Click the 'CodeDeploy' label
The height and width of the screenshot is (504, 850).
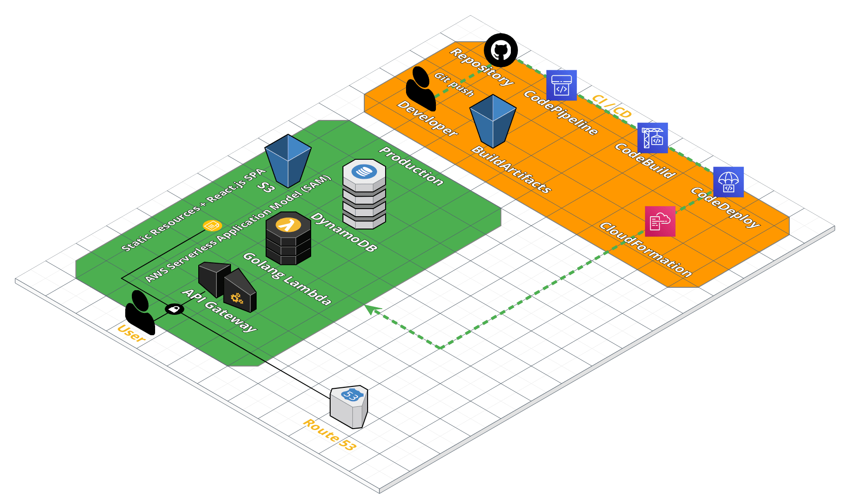pos(725,207)
